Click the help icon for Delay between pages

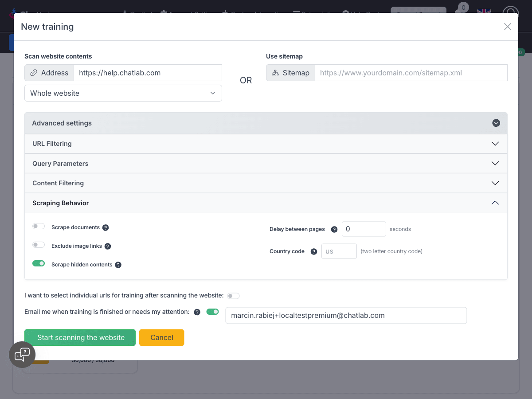[334, 229]
